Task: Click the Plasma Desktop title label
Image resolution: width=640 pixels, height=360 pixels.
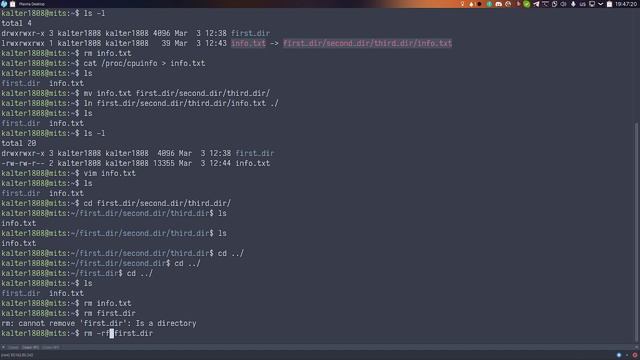Action: pos(32,4)
